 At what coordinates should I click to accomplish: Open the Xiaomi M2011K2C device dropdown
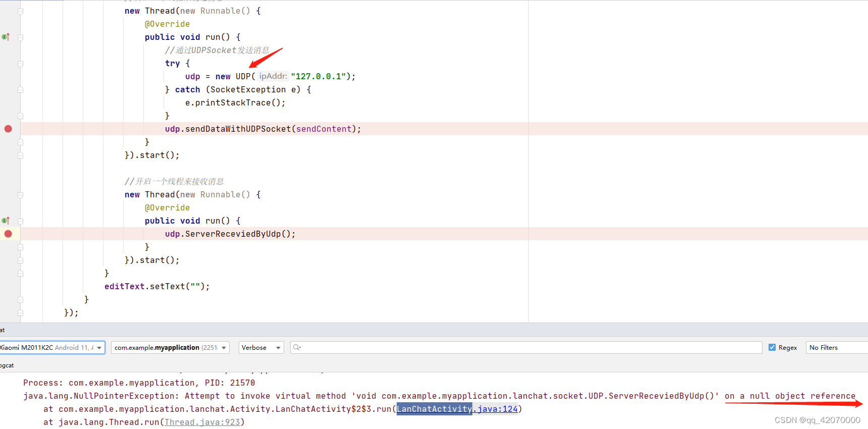[52, 347]
